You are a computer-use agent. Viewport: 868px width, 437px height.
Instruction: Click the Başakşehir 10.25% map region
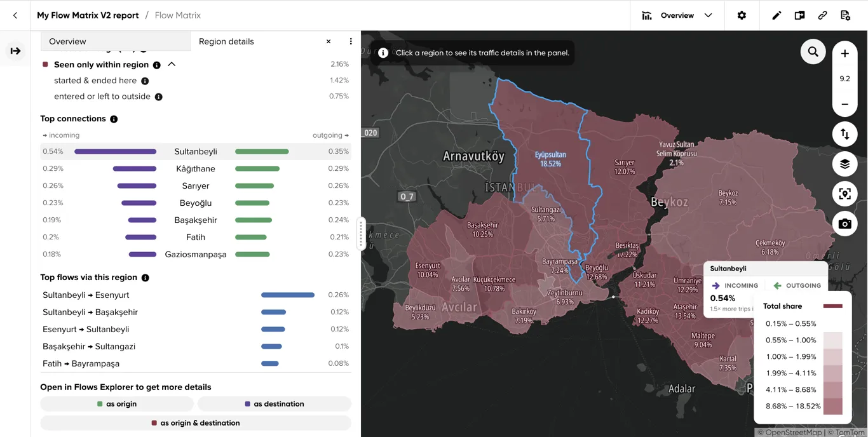click(x=483, y=229)
